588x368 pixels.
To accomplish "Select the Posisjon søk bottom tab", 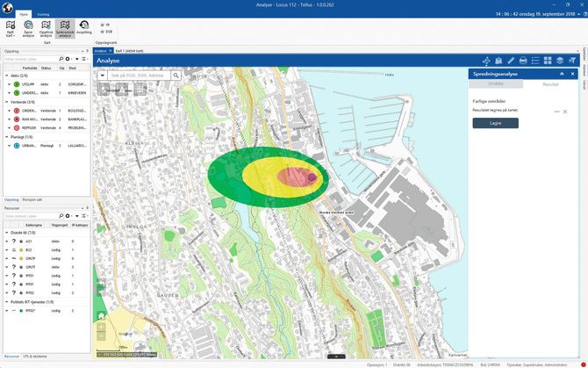I will pyautogui.click(x=32, y=200).
